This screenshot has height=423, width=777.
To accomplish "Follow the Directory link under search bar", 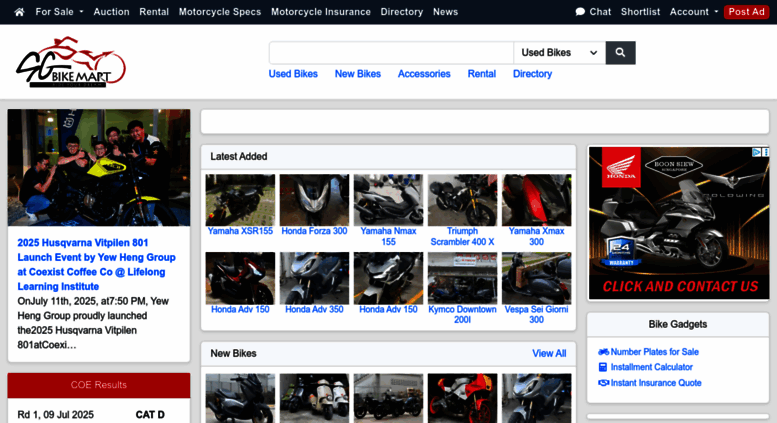I will [x=532, y=74].
